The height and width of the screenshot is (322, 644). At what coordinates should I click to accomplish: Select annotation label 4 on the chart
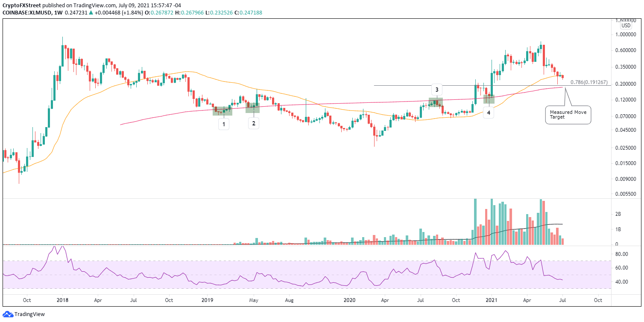(489, 113)
